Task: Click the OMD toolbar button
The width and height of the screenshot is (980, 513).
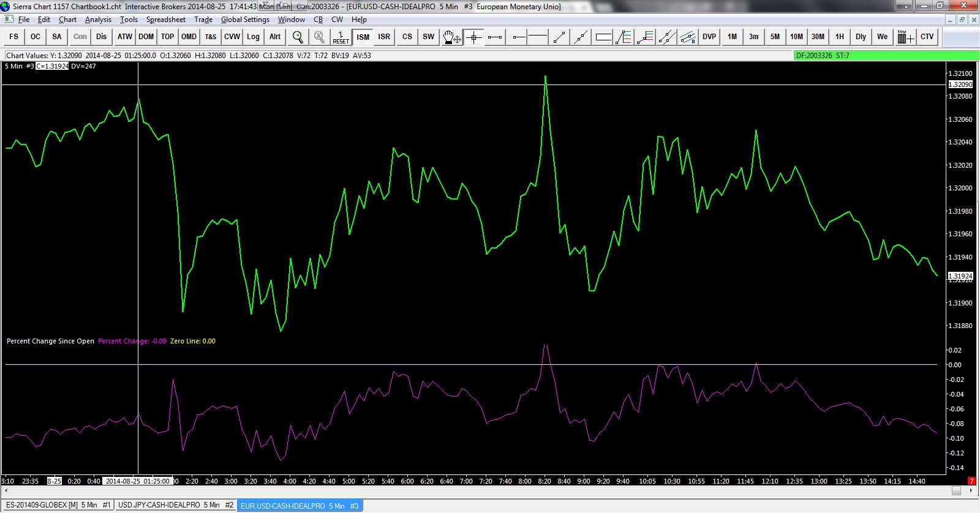Action: (189, 37)
